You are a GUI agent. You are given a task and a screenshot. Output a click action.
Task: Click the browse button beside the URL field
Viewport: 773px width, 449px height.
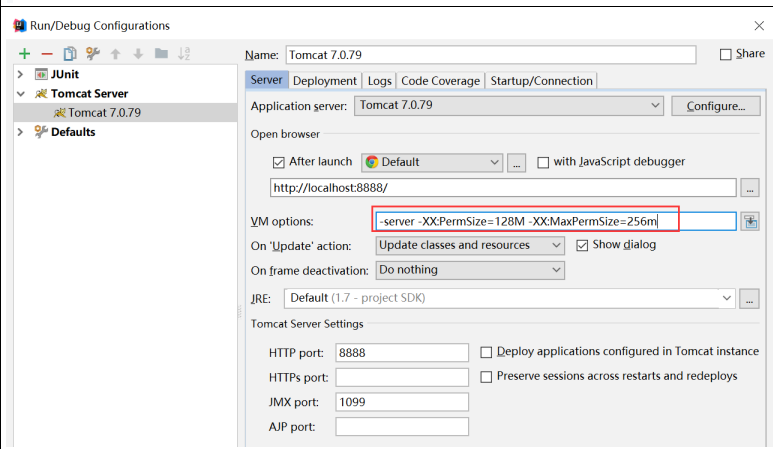(x=751, y=187)
